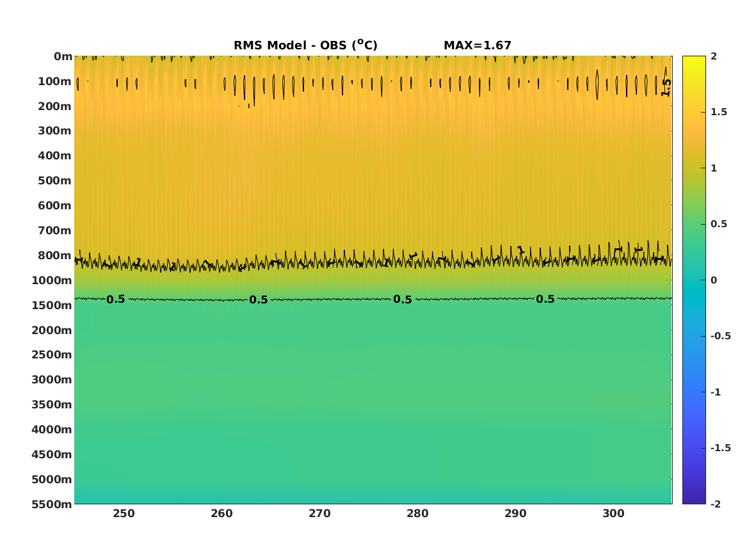This screenshot has height=560, width=747.
Task: Click the plot title "RMS Model - OBS (°C)"
Action: click(305, 45)
